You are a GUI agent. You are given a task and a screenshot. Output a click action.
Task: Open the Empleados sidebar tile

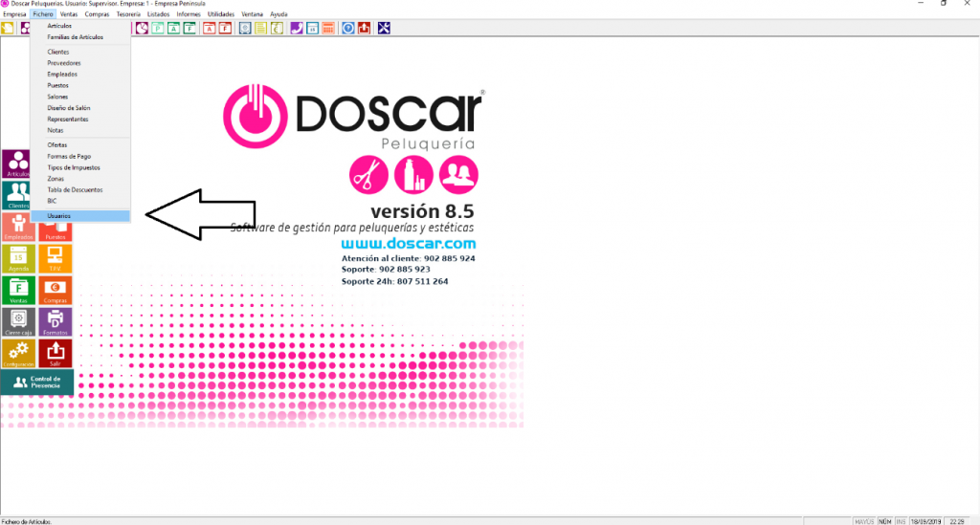(18, 228)
